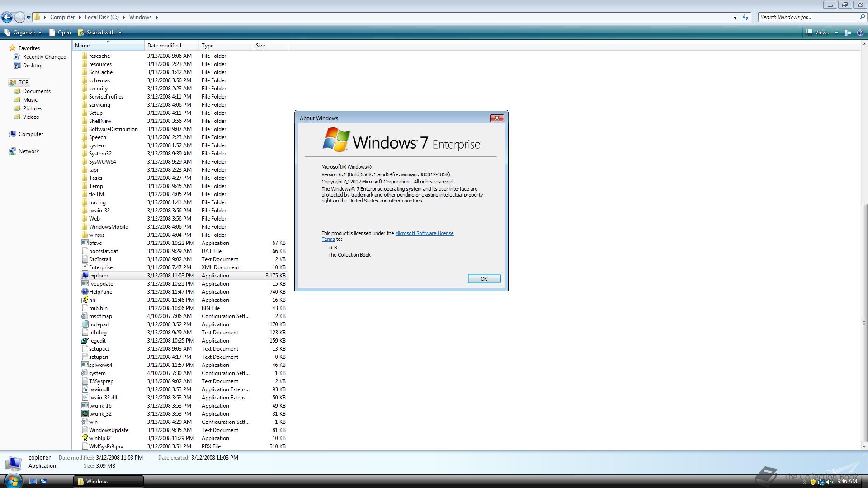
Task: Click the Views button
Action: click(x=817, y=33)
